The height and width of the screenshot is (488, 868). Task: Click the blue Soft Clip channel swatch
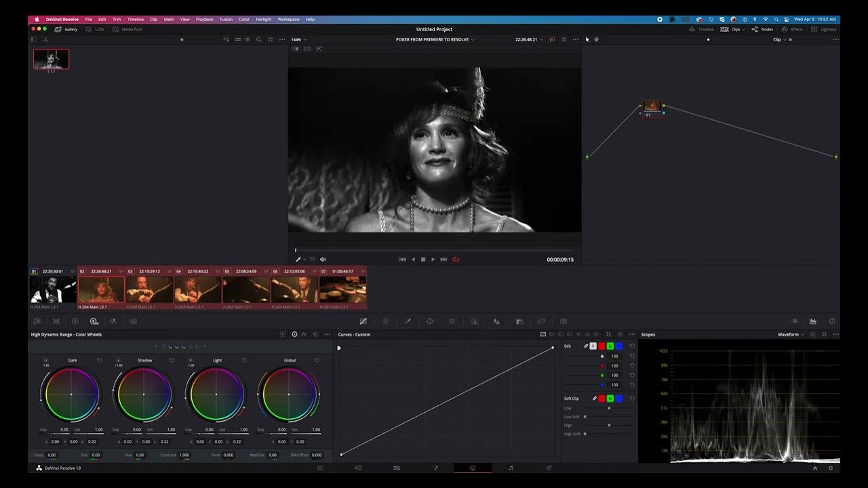point(618,399)
